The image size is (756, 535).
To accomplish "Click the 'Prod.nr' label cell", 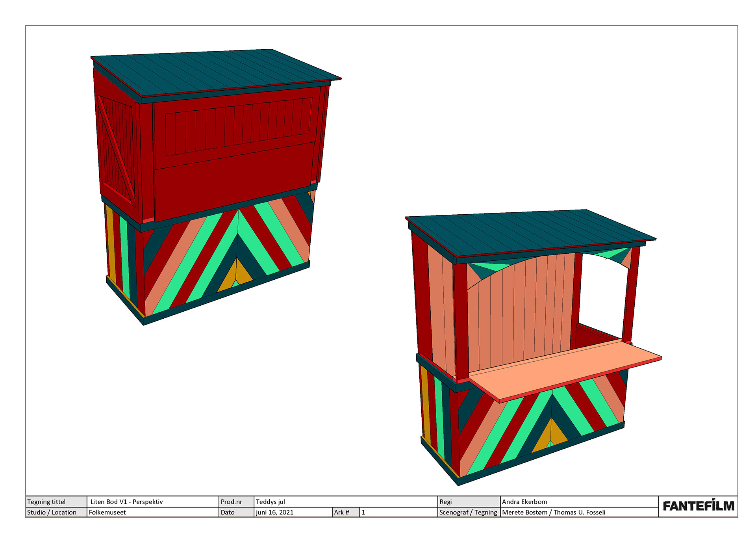I will (232, 502).
